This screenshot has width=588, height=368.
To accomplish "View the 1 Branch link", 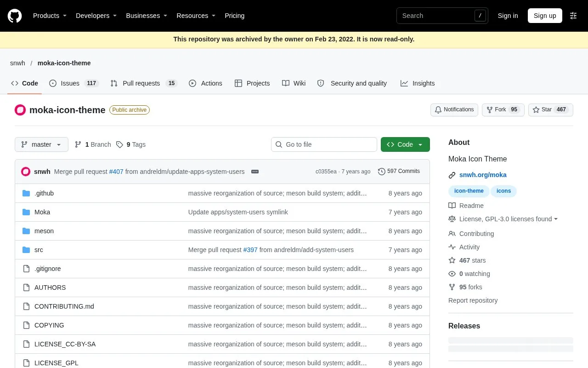I will [x=93, y=144].
